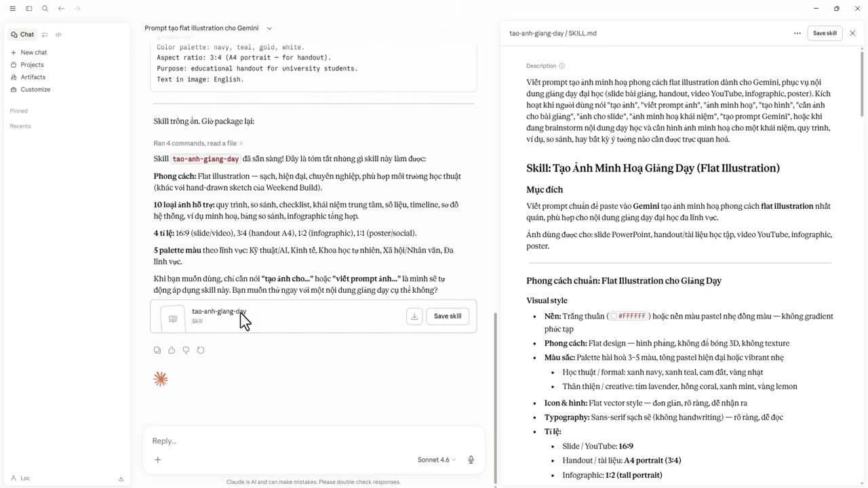The height and width of the screenshot is (488, 868).
Task: Start voice input with microphone icon
Action: (x=471, y=460)
